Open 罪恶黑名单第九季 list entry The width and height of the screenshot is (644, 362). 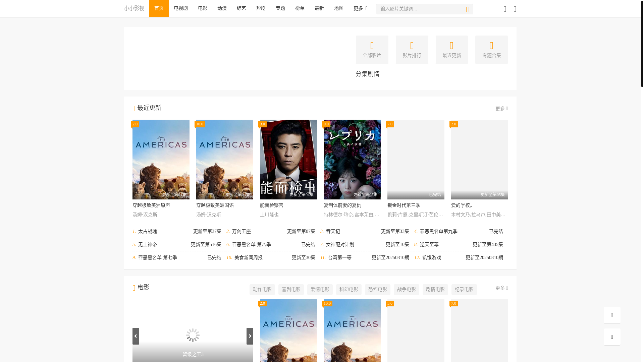(459, 232)
